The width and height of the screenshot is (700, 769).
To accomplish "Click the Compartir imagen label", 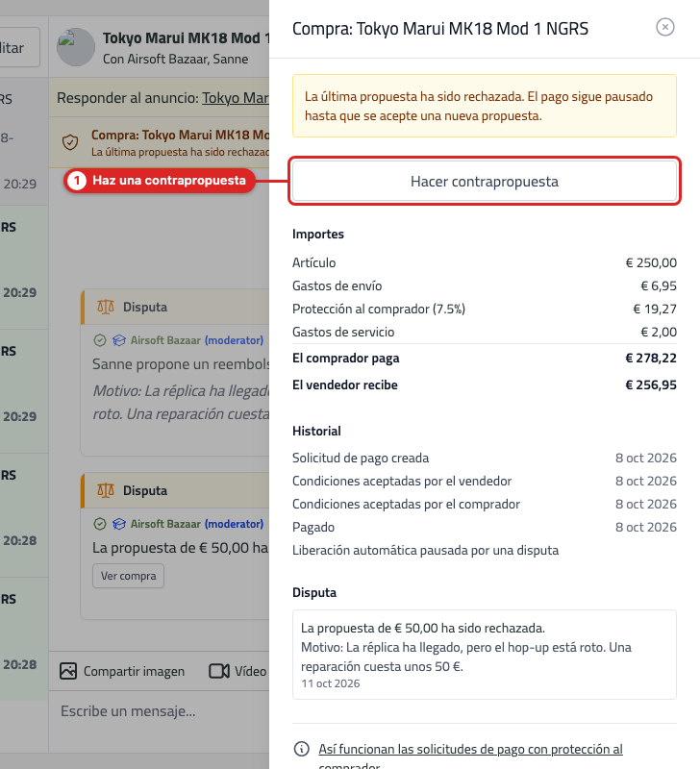I will (x=134, y=671).
